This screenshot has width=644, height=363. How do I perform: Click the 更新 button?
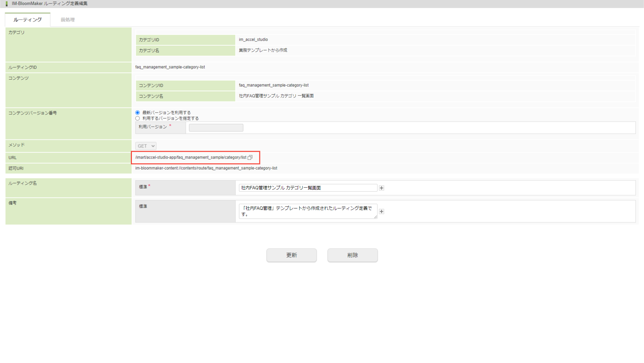(292, 255)
